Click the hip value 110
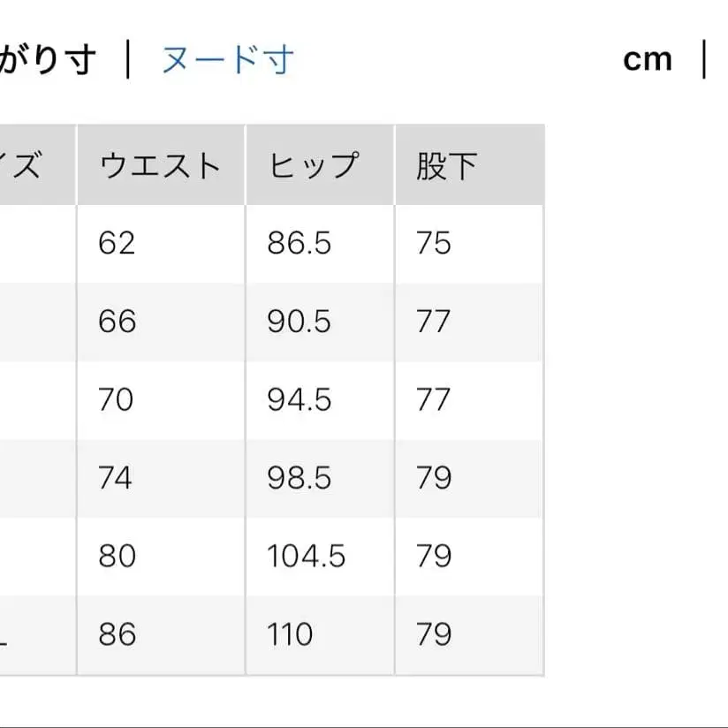 pyautogui.click(x=290, y=633)
